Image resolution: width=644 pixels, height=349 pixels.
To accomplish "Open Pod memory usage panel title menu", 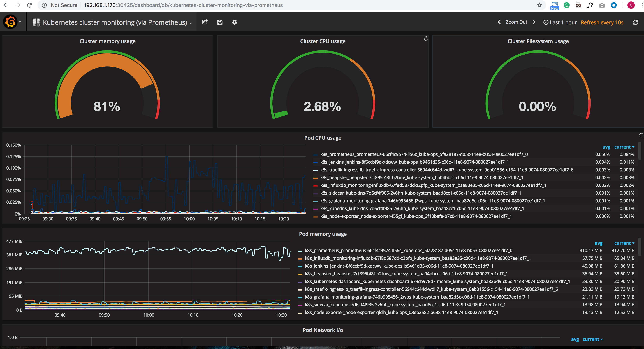I will coord(323,234).
